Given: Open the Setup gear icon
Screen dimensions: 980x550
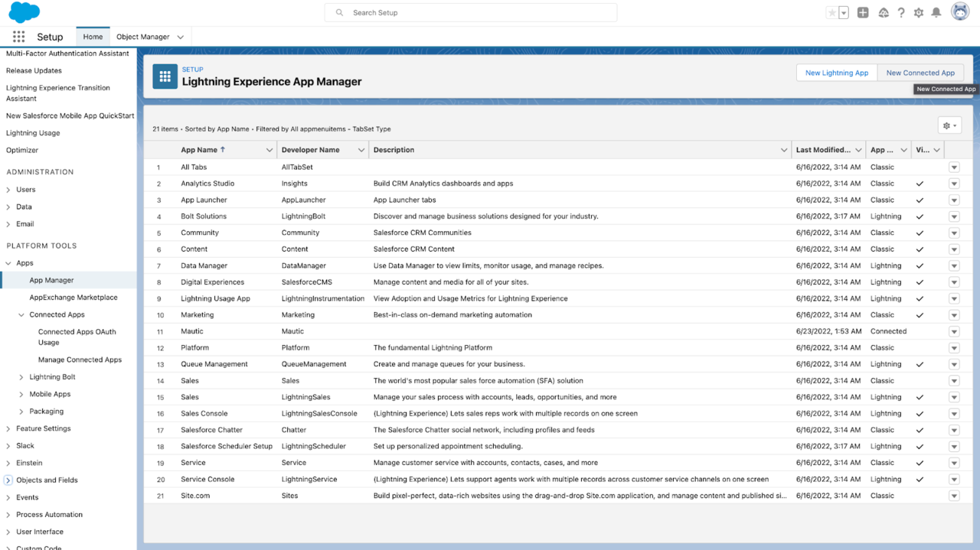Looking at the screenshot, I should [918, 12].
